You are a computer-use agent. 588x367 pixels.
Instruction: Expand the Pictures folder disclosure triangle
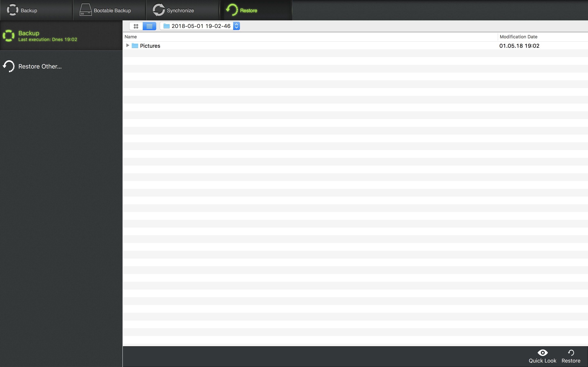[128, 45]
